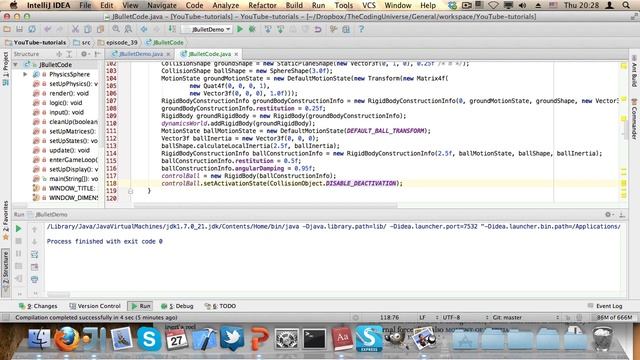
Task: Click the Help question mark icon
Action: 361,29
